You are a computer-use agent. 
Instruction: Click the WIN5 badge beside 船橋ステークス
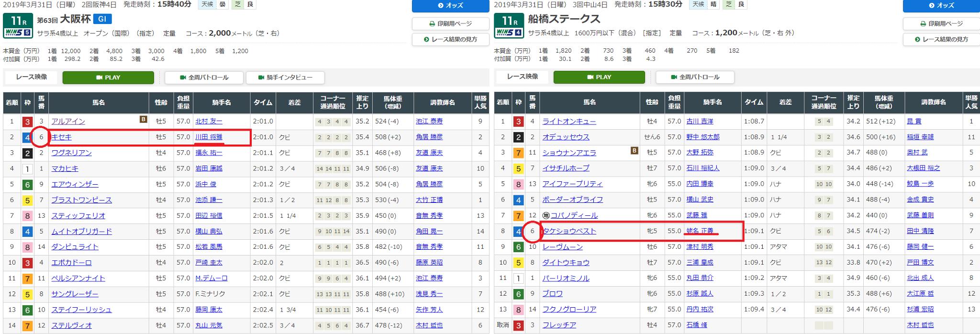coord(509,33)
